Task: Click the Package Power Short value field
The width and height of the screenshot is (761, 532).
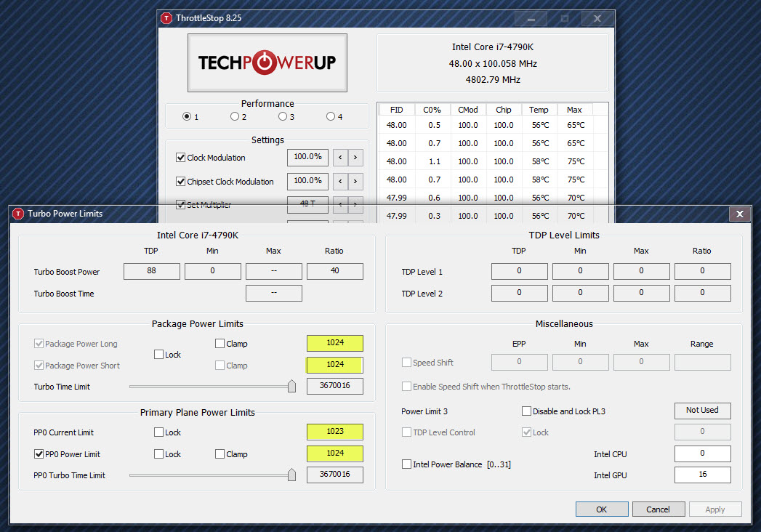Action: coord(335,365)
